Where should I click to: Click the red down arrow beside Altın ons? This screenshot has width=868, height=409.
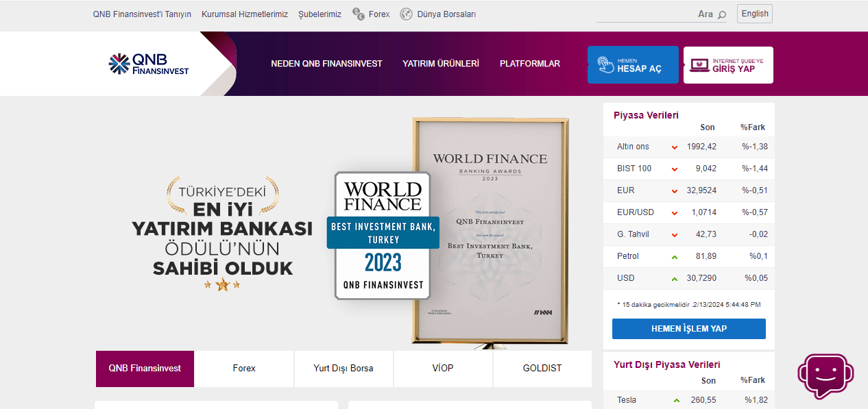point(675,147)
